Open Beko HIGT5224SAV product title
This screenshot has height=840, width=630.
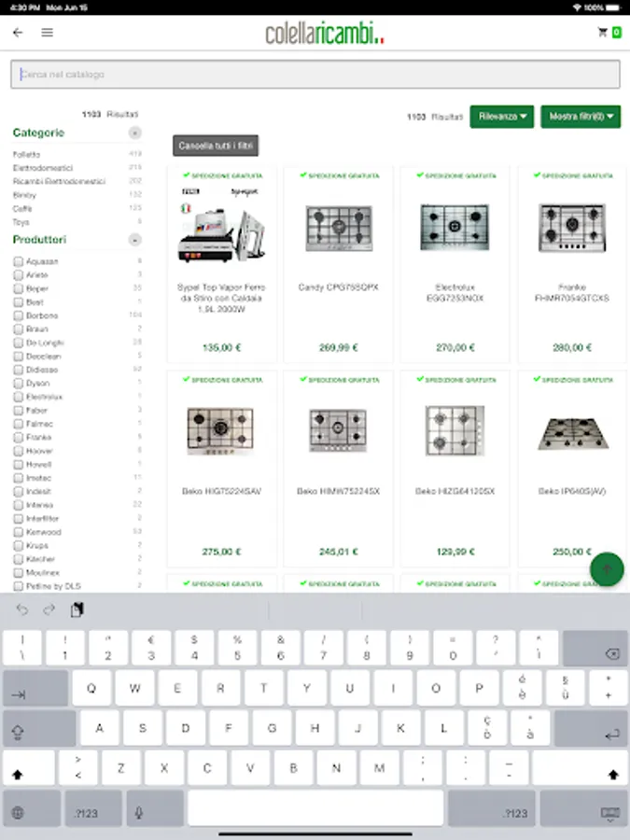coord(221,491)
